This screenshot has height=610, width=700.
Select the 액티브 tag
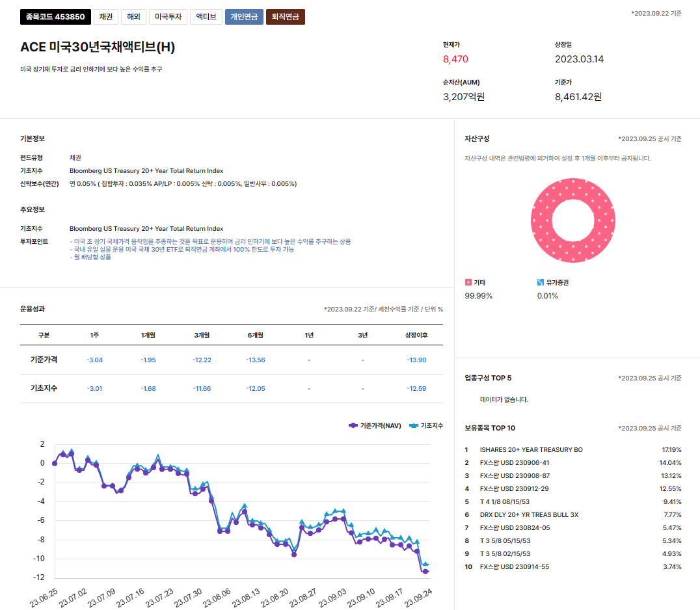(x=206, y=17)
